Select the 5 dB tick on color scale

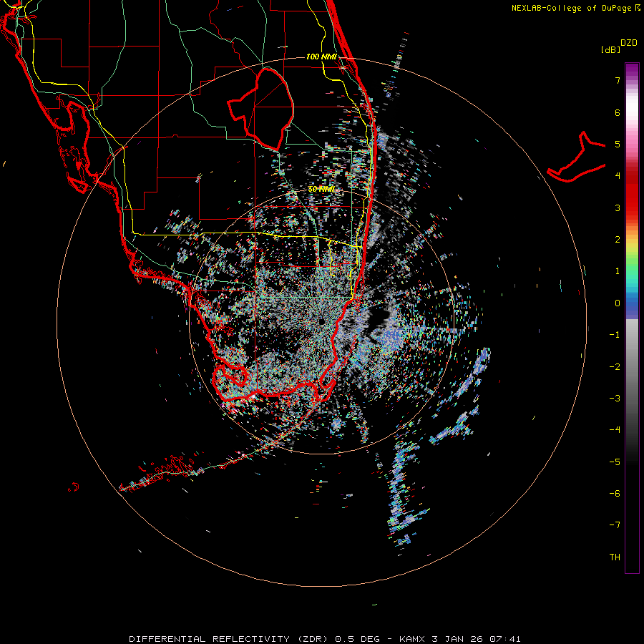618,144
